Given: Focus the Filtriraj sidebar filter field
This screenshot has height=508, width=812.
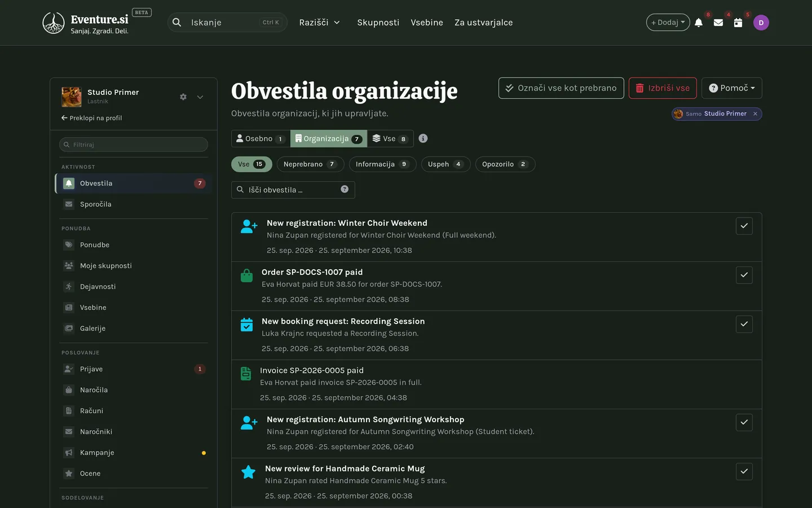Looking at the screenshot, I should pos(134,144).
